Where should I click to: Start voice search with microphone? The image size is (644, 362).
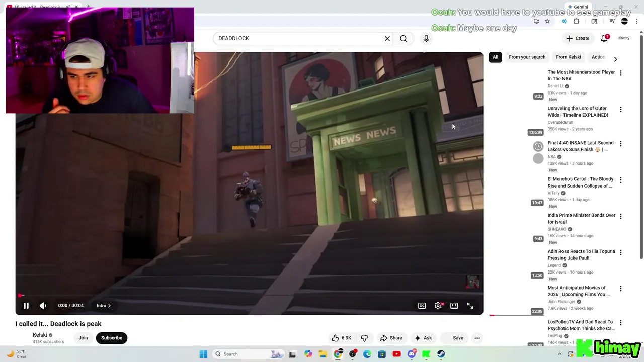click(426, 38)
